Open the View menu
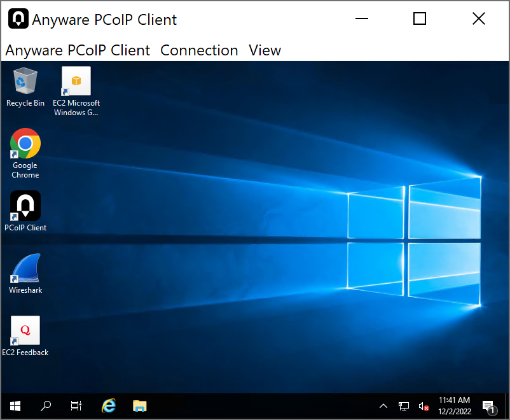This screenshot has height=420, width=510. point(265,50)
